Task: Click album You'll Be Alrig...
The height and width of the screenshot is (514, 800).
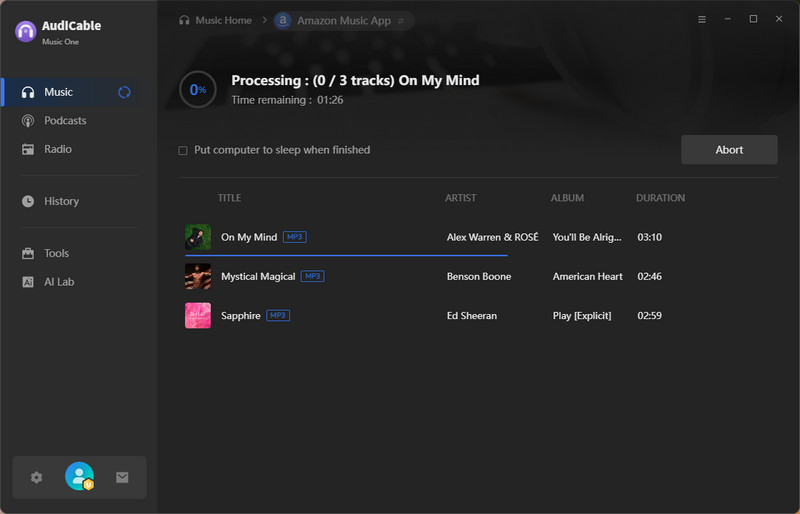Action: [587, 237]
